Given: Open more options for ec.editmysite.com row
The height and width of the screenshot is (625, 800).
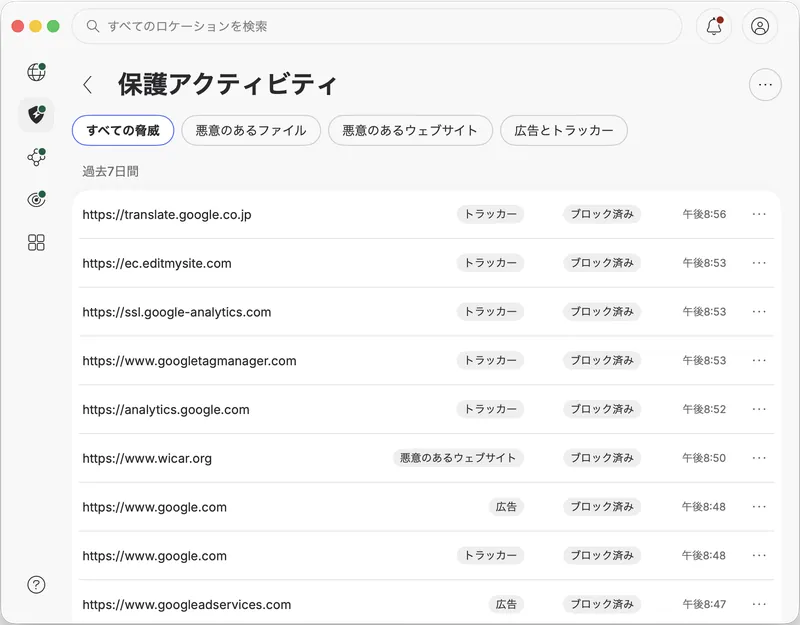Looking at the screenshot, I should coord(759,263).
